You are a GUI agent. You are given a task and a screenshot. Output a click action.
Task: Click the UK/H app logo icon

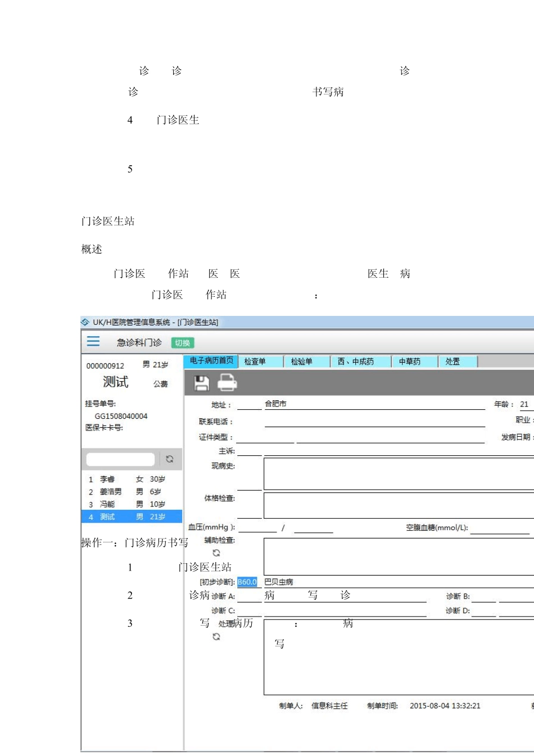(x=85, y=322)
